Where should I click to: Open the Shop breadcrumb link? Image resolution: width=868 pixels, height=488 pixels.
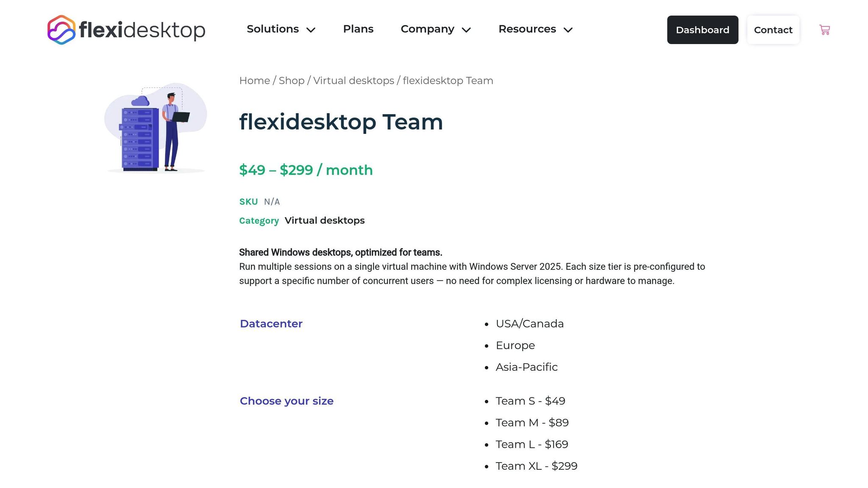point(291,80)
